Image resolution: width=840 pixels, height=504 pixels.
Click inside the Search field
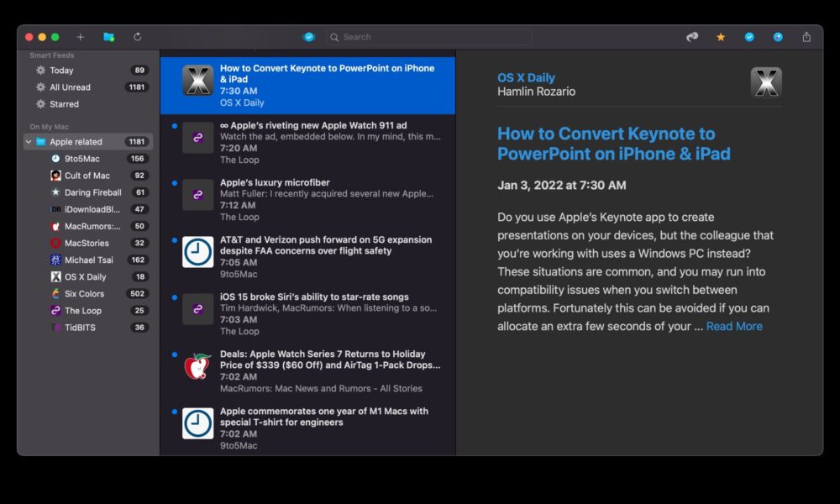pyautogui.click(x=429, y=37)
